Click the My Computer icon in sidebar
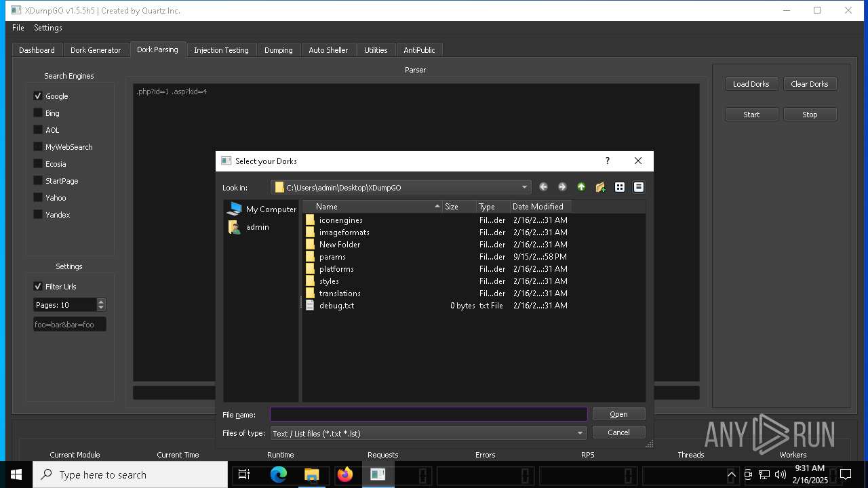The height and width of the screenshot is (488, 868). 235,209
